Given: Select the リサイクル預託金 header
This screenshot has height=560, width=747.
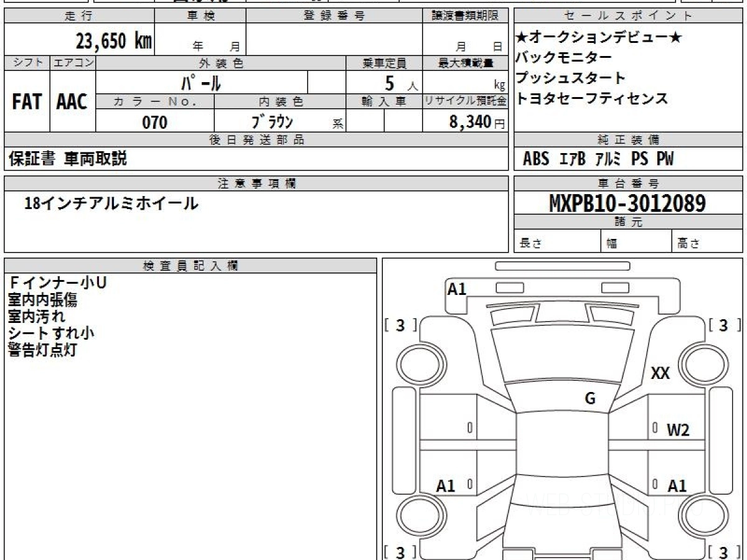Looking at the screenshot, I should point(466,101).
